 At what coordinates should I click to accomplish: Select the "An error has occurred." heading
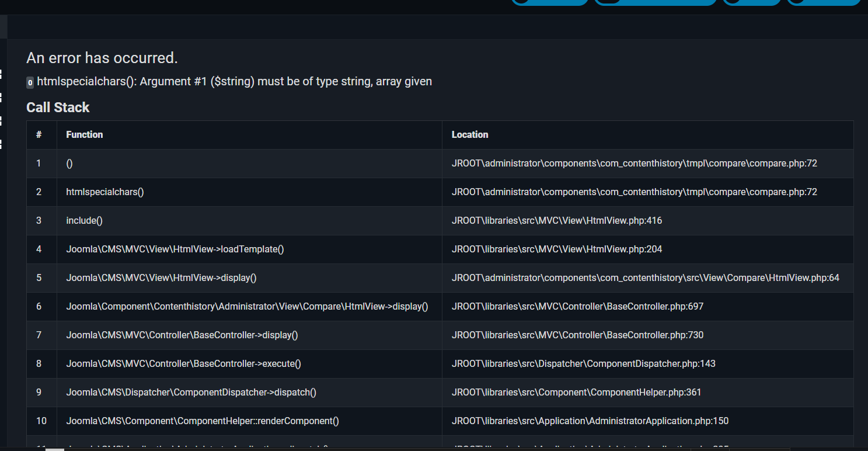click(x=102, y=58)
